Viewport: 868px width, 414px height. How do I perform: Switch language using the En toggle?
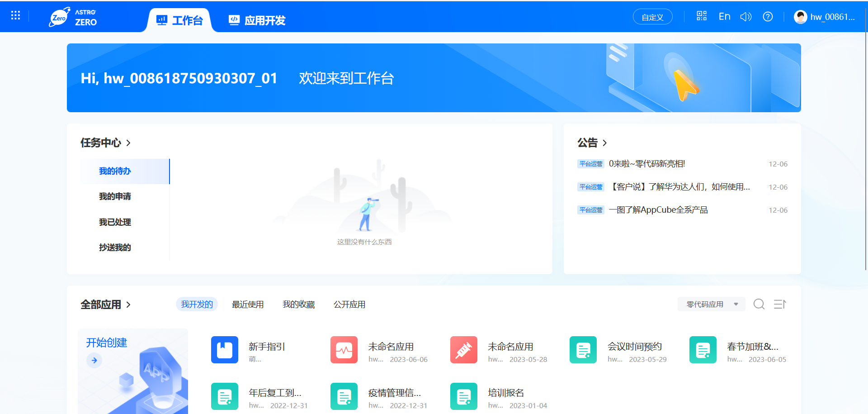pyautogui.click(x=724, y=16)
